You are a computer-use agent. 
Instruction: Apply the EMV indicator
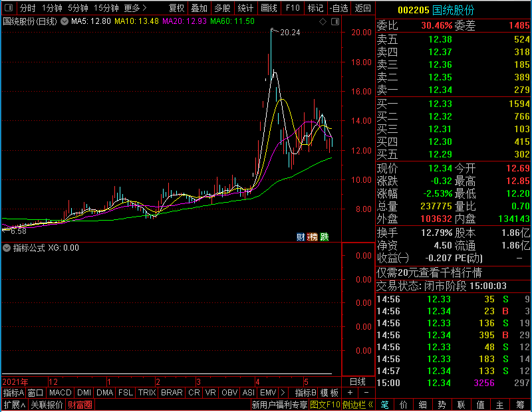(x=268, y=393)
